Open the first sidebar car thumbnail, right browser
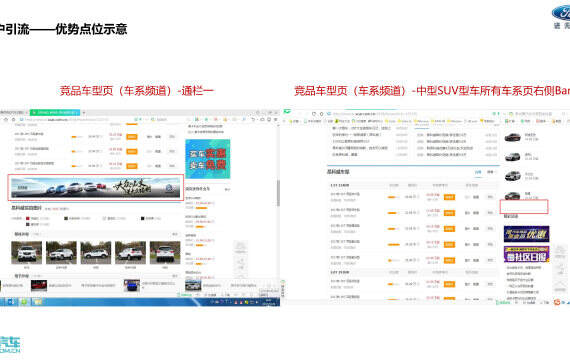The height and width of the screenshot is (360, 570). click(512, 137)
